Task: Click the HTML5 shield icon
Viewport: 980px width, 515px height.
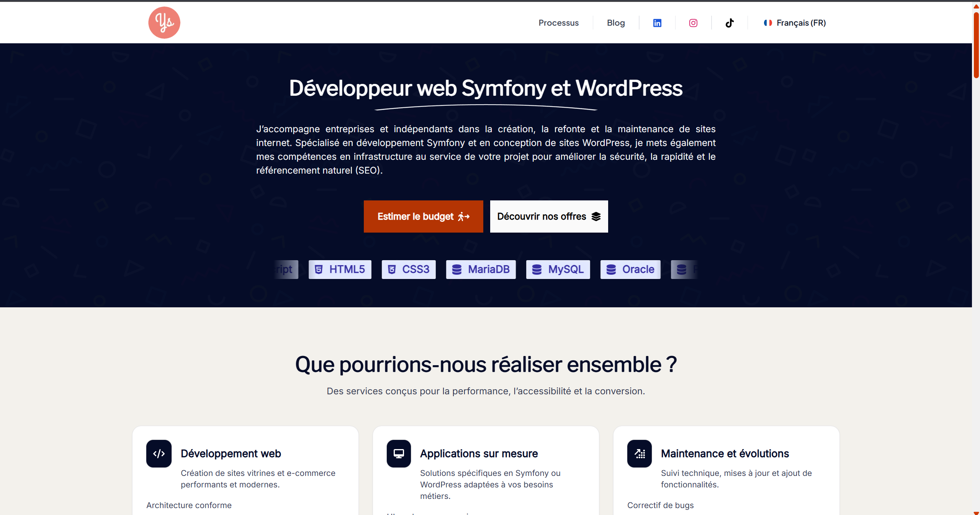Action: pyautogui.click(x=319, y=270)
